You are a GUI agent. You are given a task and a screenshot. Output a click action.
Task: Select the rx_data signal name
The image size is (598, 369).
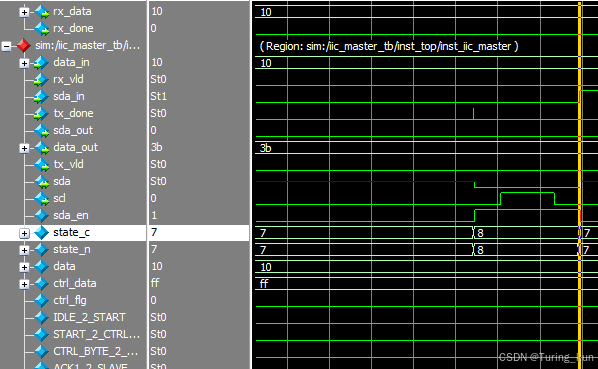coord(72,11)
